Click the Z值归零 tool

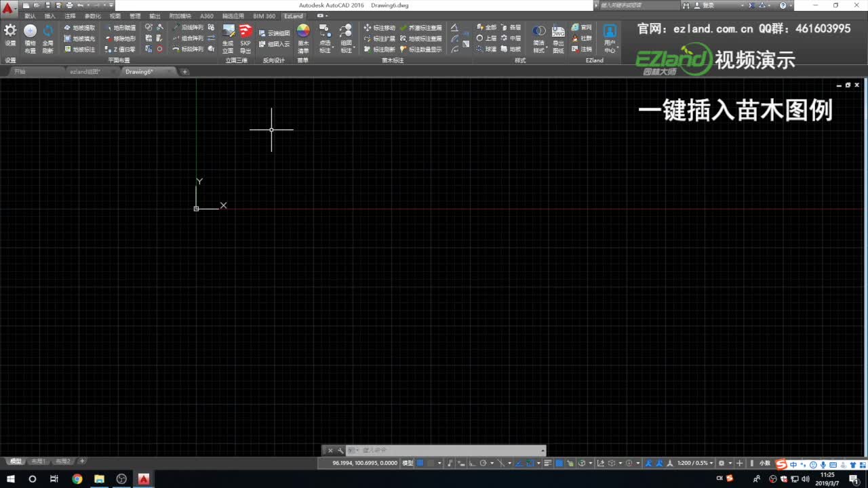[x=121, y=49]
